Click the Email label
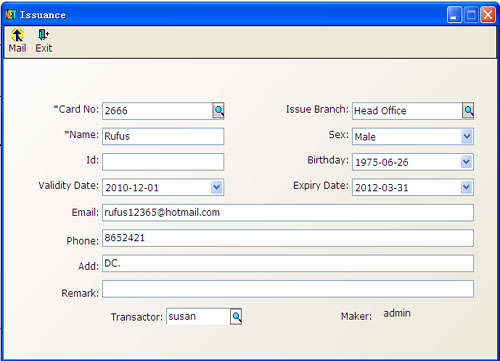This screenshot has width=500, height=361. (x=85, y=212)
